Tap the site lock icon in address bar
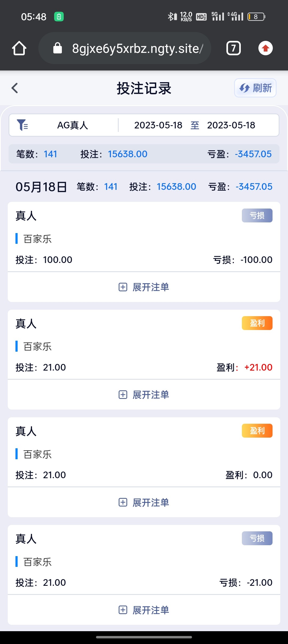The width and height of the screenshot is (288, 644). coord(58,48)
